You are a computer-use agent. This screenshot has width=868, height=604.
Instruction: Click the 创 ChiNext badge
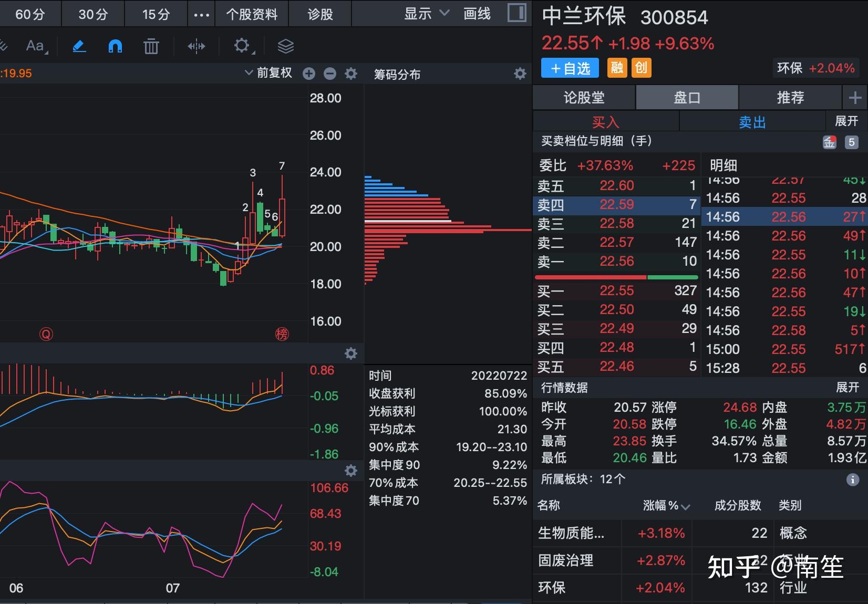coord(642,68)
